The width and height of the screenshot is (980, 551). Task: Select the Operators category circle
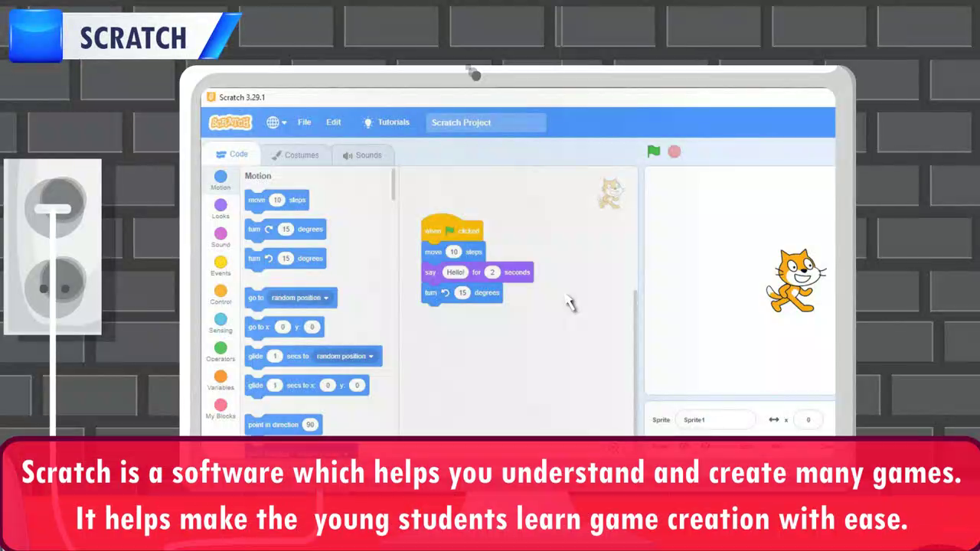coord(220,348)
